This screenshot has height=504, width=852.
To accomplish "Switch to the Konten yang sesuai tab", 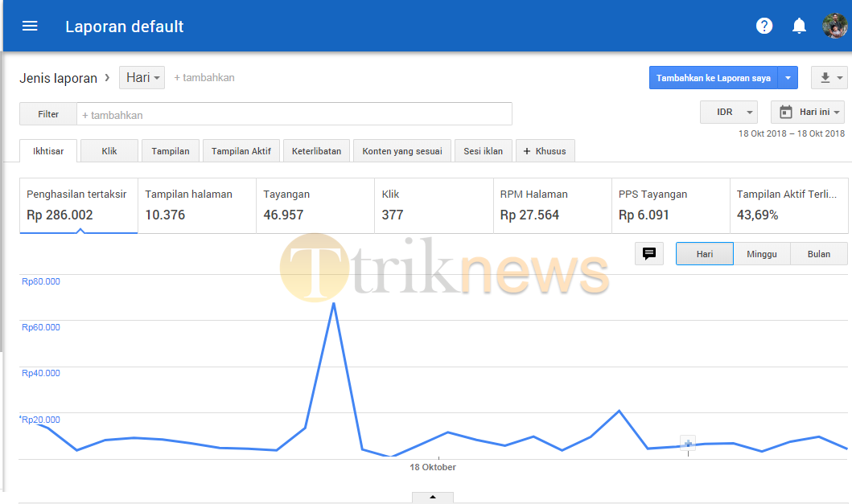I will 402,151.
